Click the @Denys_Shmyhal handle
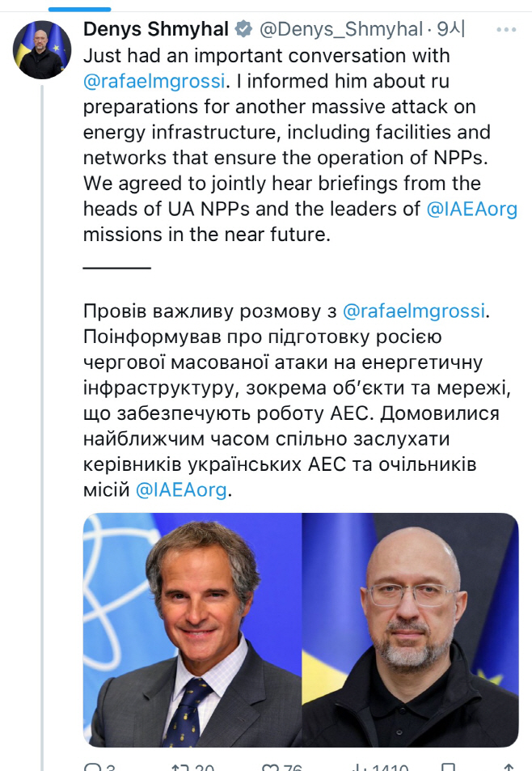Viewport: 532px width, 771px height. click(x=340, y=30)
